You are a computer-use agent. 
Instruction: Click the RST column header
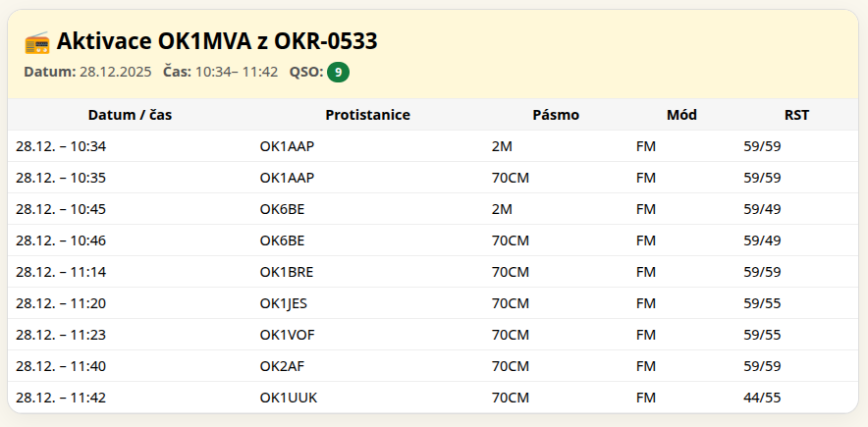(x=796, y=115)
